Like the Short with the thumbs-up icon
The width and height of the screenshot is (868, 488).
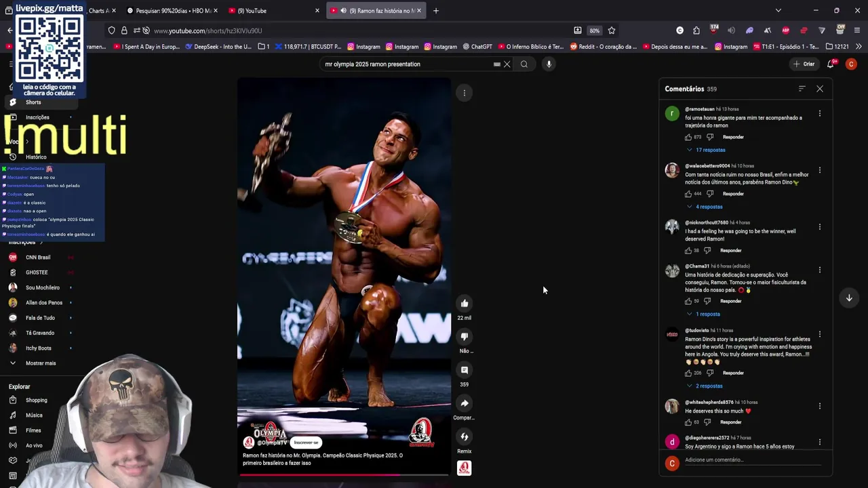(465, 304)
